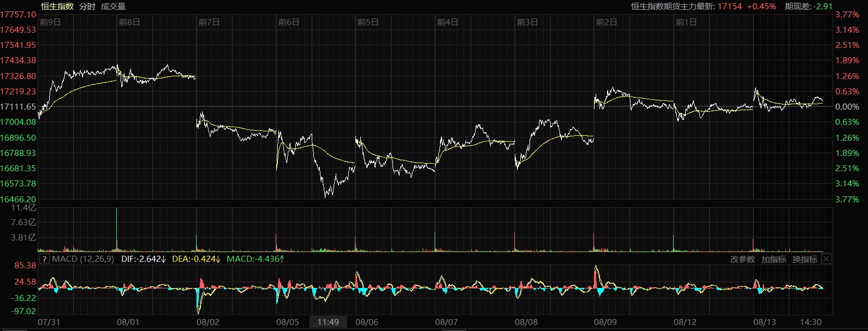
Task: Click the 08/09 date on the time axis
Action: pyautogui.click(x=605, y=322)
